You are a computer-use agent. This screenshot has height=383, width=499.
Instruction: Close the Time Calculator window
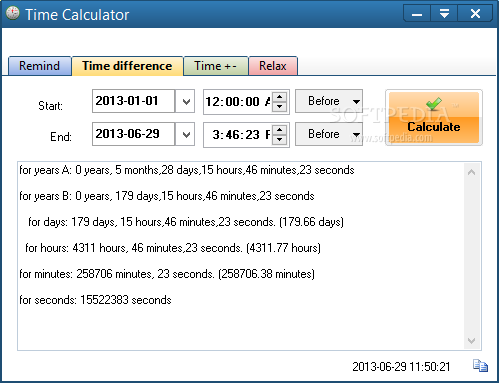[x=475, y=14]
